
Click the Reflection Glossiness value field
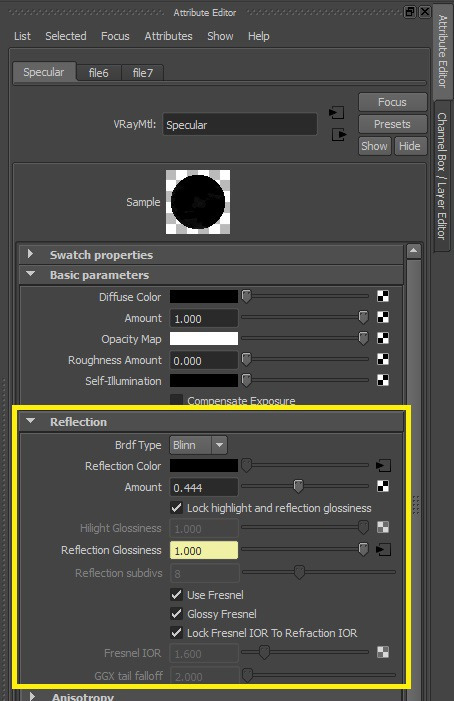[x=204, y=550]
